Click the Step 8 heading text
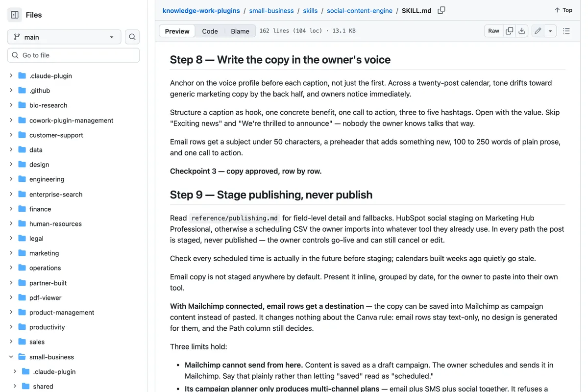The height and width of the screenshot is (392, 588). pyautogui.click(x=280, y=60)
